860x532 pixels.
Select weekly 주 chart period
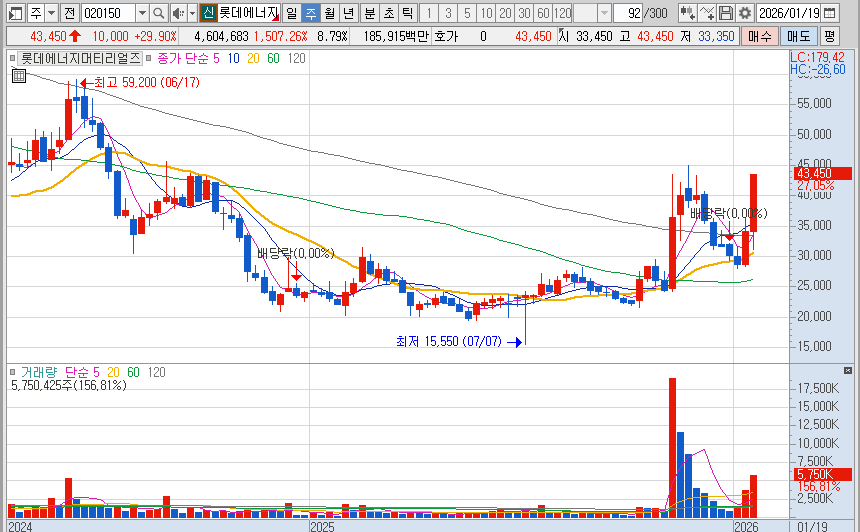pos(310,13)
